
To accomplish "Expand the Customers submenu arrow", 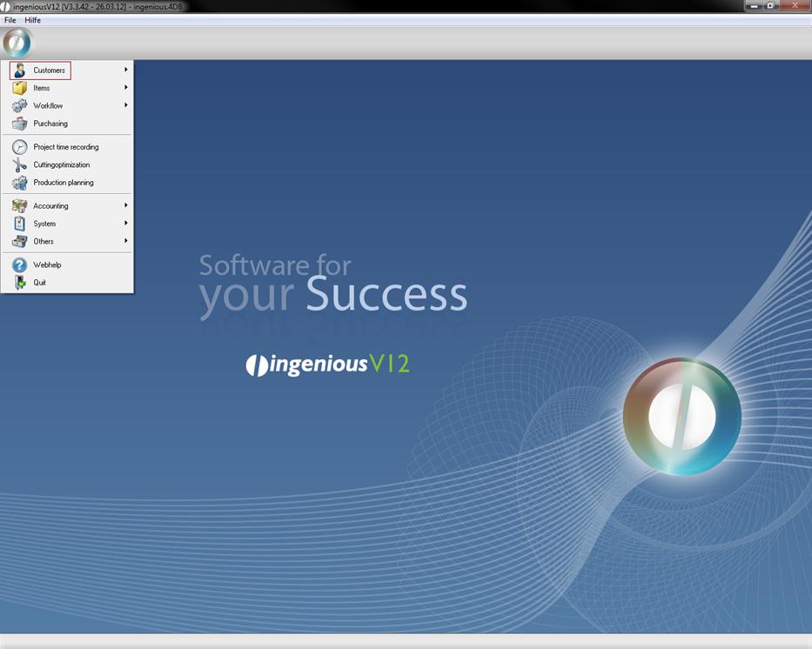I will coord(126,70).
